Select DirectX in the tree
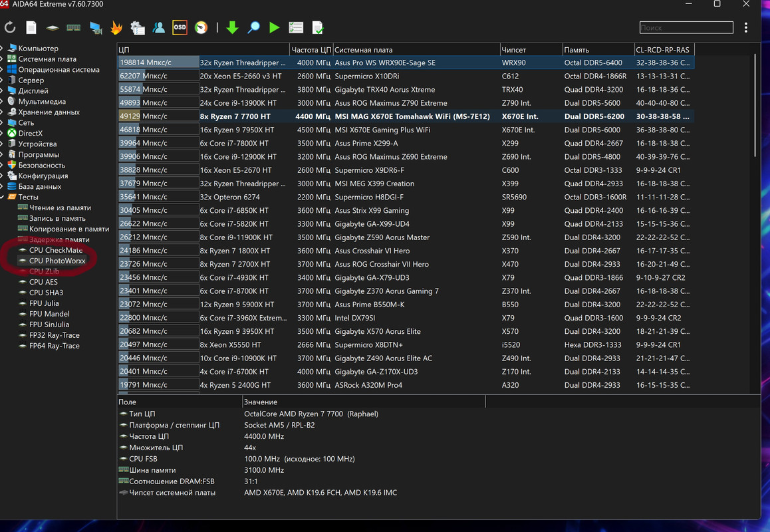 coord(31,133)
